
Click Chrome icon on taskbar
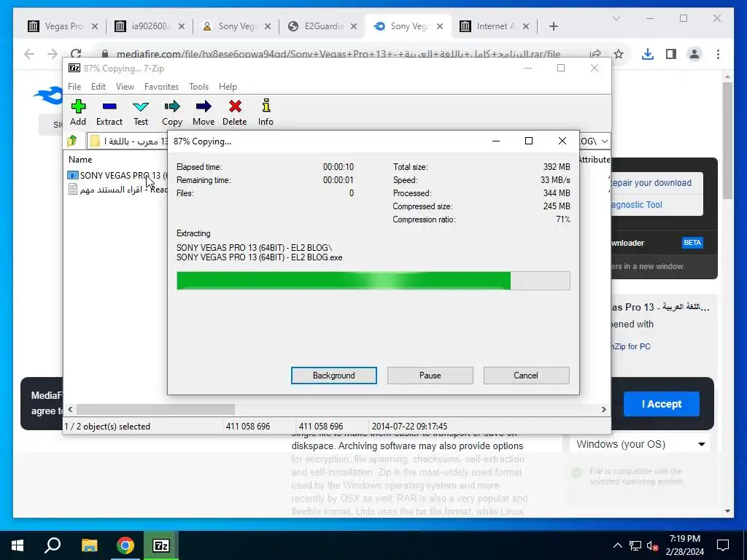click(125, 545)
